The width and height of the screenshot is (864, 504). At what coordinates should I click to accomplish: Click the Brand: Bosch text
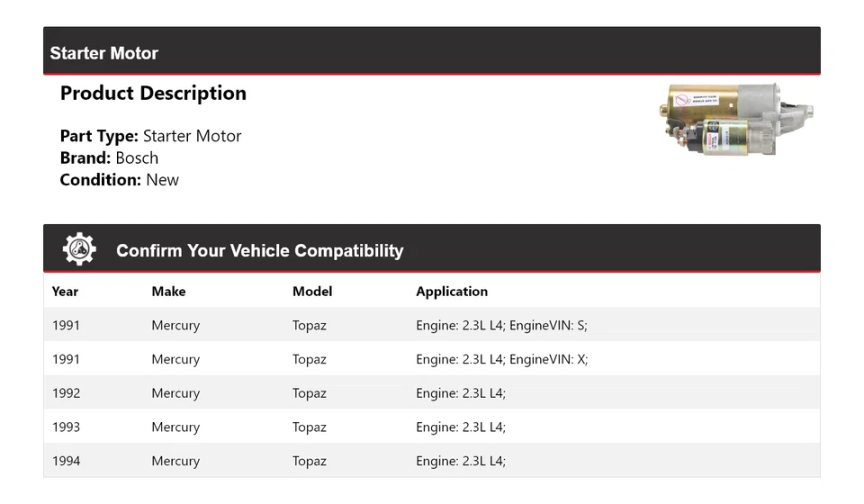click(109, 158)
